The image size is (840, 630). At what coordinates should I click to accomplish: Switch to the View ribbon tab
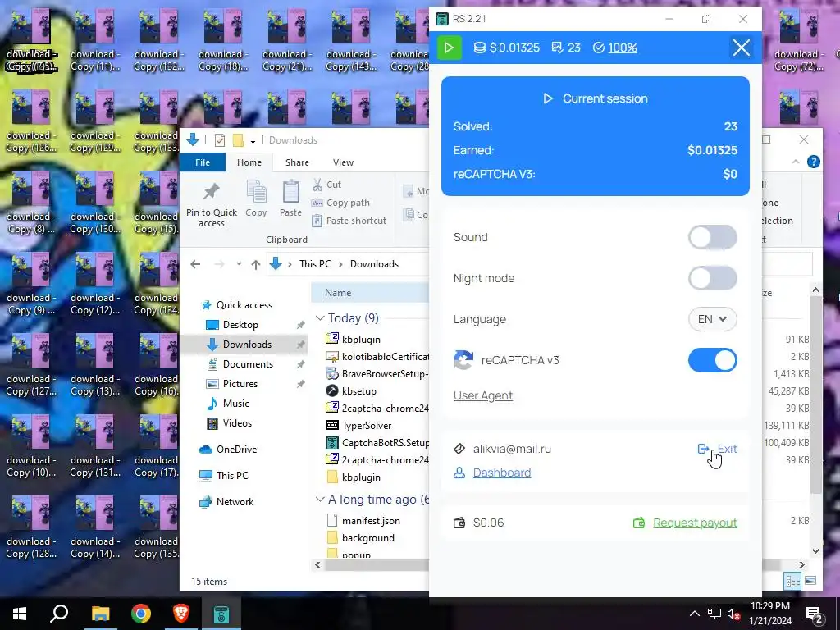coord(343,162)
